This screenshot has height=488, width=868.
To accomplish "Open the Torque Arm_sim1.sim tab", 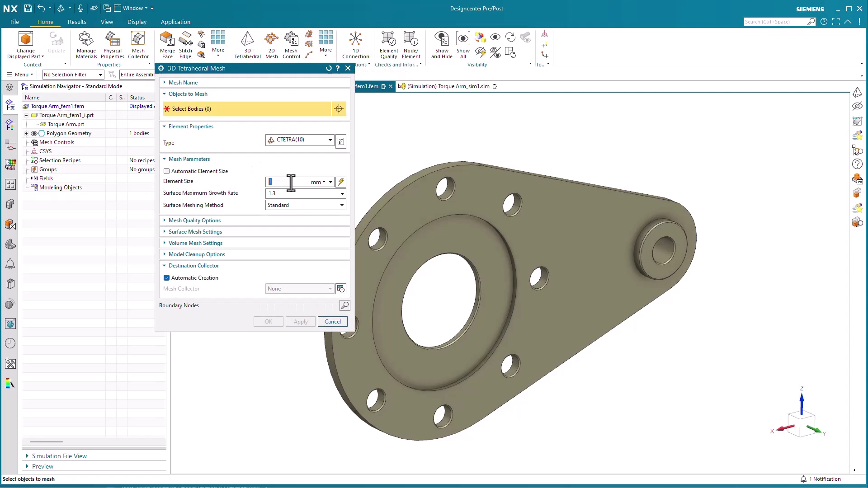I will click(x=448, y=86).
